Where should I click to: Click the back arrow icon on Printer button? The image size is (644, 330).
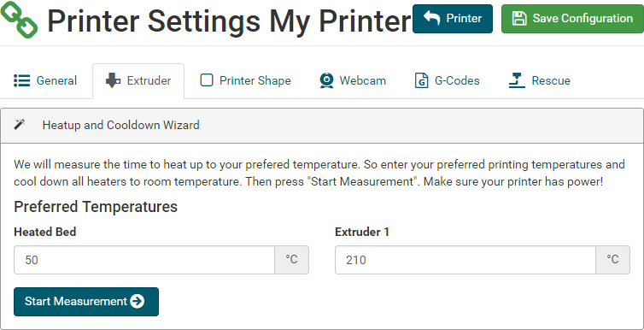(431, 19)
